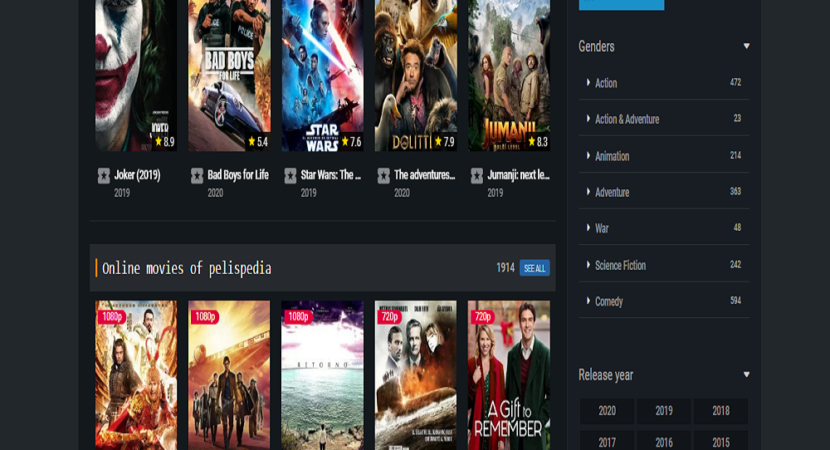Image resolution: width=830 pixels, height=450 pixels.
Task: Expand the Comedy genre arrow
Action: pyautogui.click(x=588, y=300)
